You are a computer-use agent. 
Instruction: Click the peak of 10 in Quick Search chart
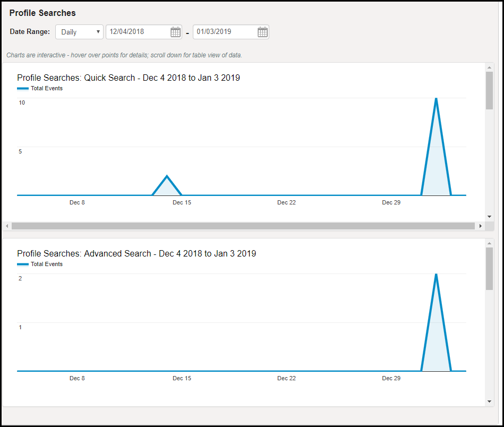coord(436,98)
